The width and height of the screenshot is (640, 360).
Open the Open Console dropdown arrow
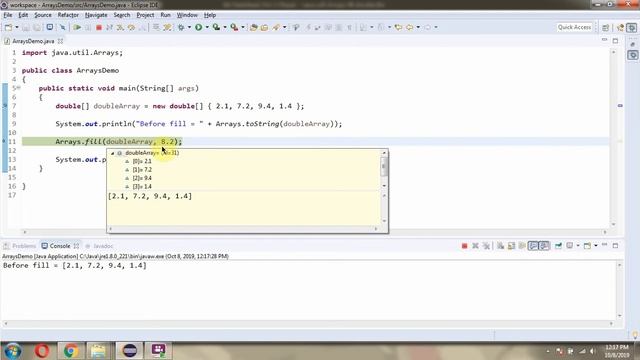pyautogui.click(x=596, y=246)
